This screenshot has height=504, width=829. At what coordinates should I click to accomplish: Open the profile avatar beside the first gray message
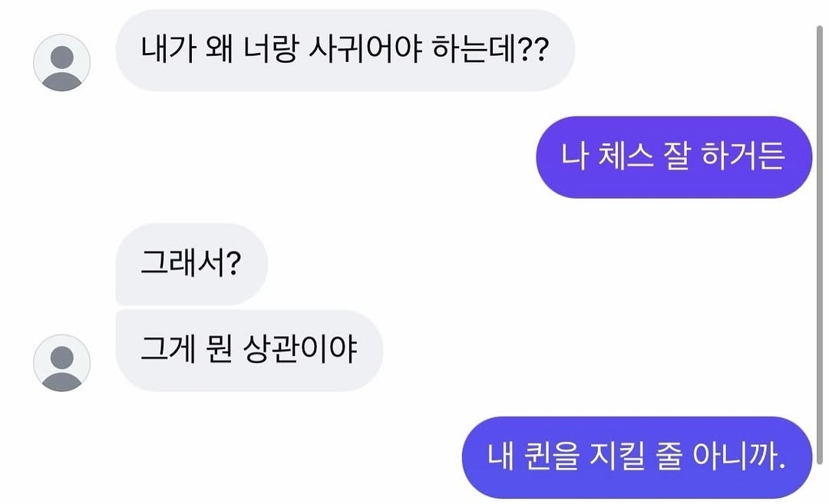pos(62,63)
